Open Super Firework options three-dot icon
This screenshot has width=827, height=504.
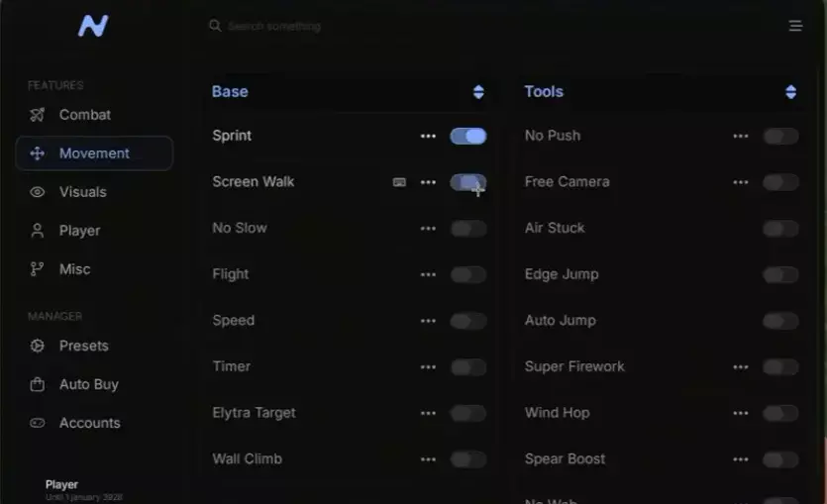[741, 367]
